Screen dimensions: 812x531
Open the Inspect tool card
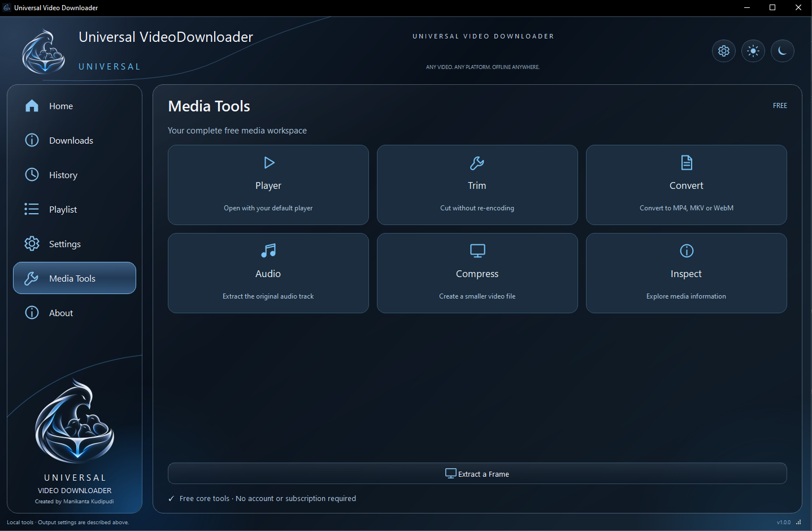pyautogui.click(x=687, y=273)
